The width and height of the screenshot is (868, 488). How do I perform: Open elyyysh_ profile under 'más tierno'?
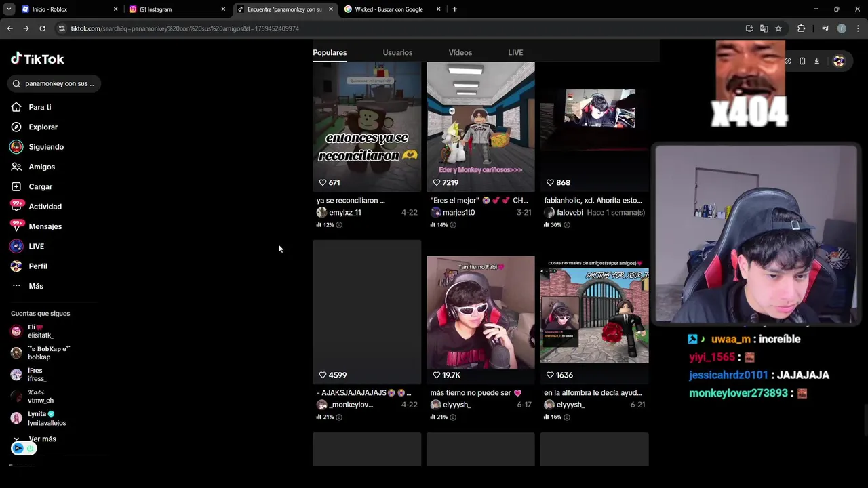(456, 405)
